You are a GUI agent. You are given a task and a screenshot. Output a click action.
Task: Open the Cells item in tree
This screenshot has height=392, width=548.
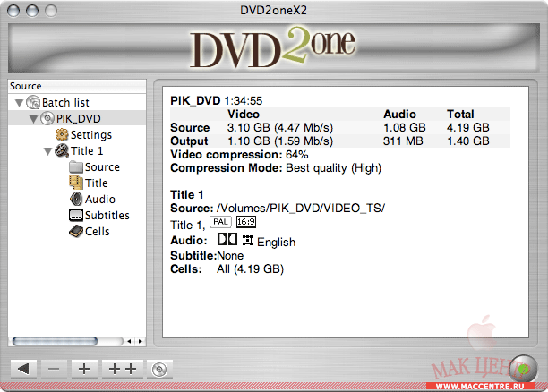[98, 231]
